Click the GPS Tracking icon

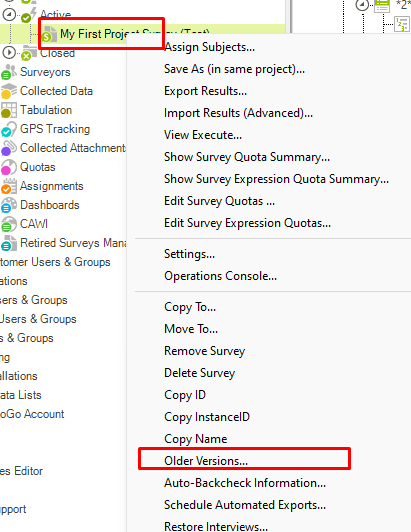click(x=9, y=129)
